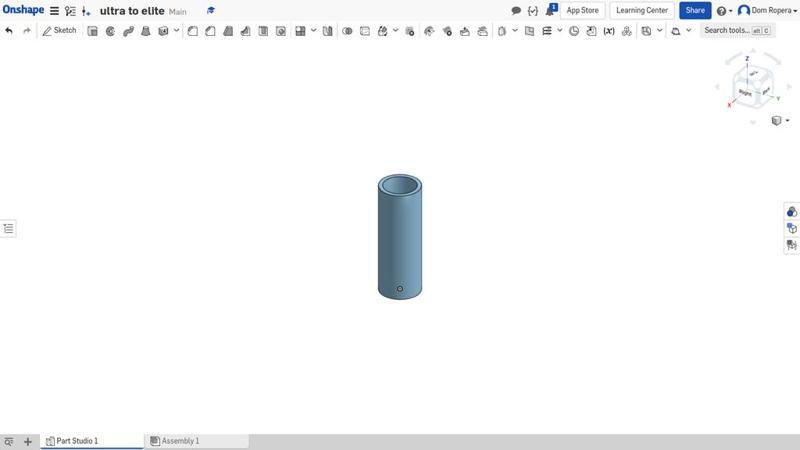Viewport: 800px width, 450px height.
Task: Switch to the Part Studio 1 tab
Action: click(x=92, y=441)
